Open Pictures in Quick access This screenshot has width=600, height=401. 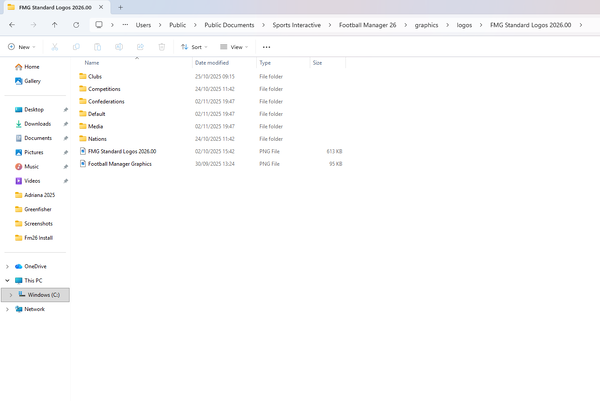[x=34, y=152]
